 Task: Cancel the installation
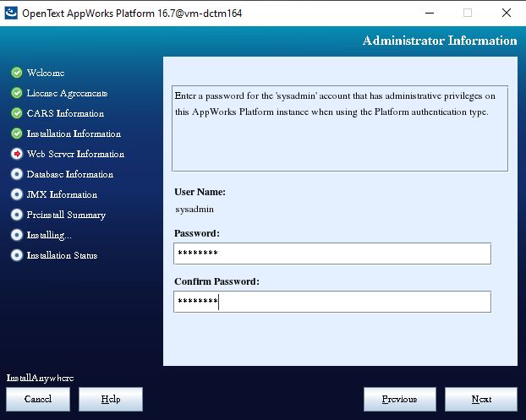click(38, 399)
